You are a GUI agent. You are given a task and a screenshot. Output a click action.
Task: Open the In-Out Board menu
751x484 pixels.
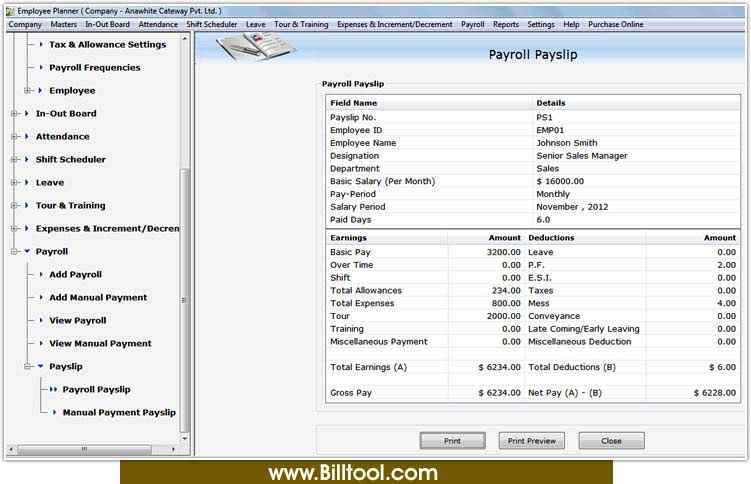tap(107, 24)
